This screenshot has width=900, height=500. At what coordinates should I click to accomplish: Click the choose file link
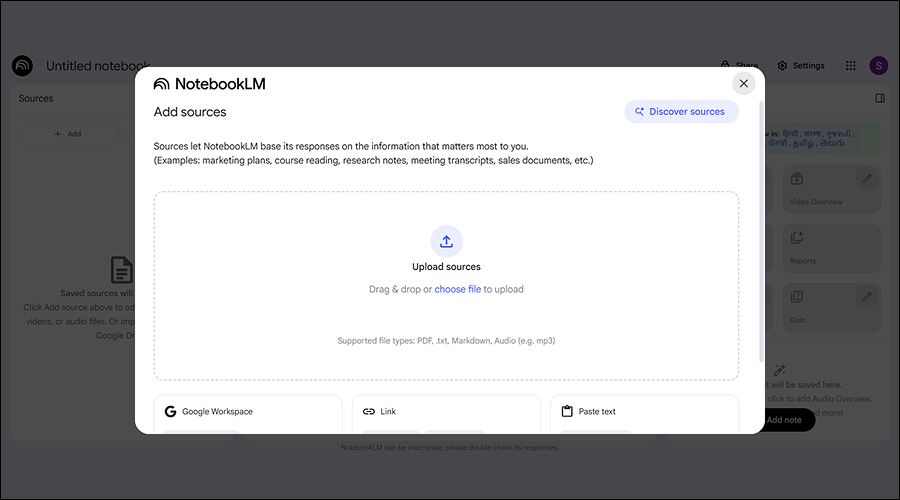pos(457,289)
